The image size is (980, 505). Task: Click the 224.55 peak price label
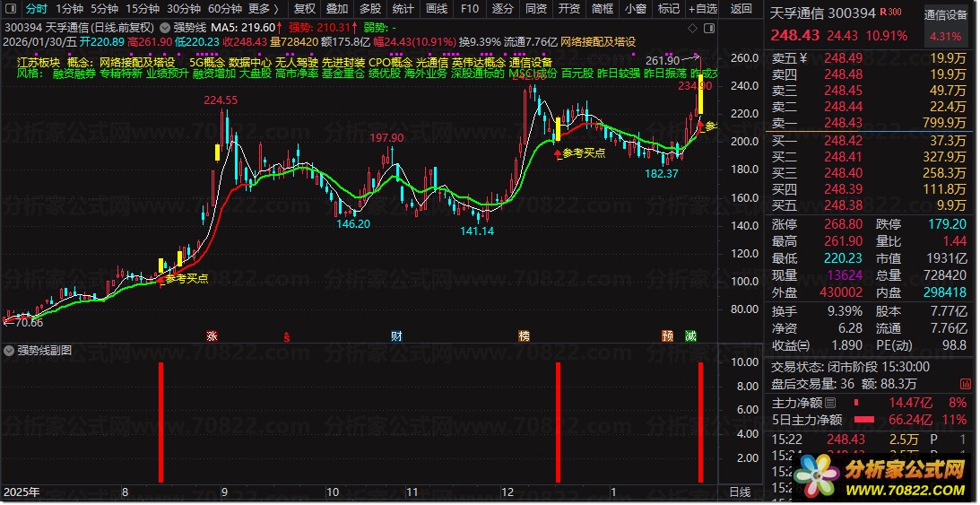click(220, 100)
